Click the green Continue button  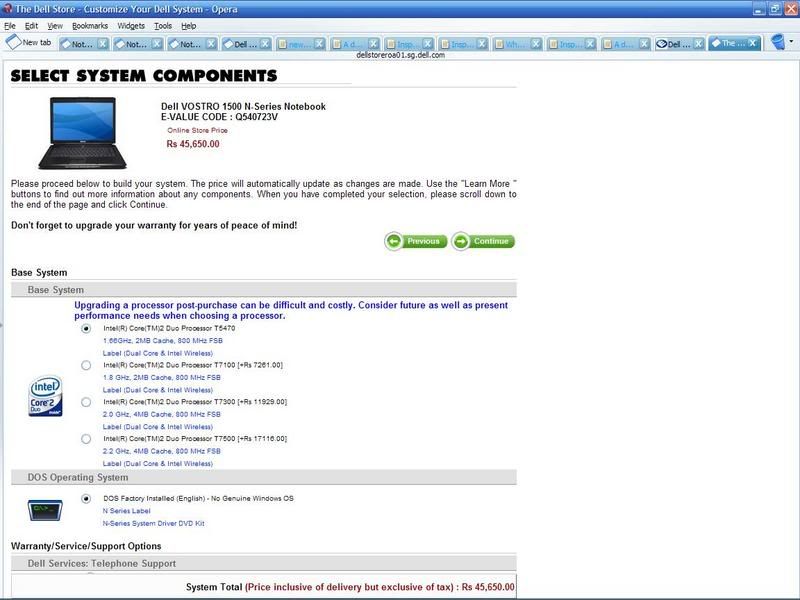point(483,241)
